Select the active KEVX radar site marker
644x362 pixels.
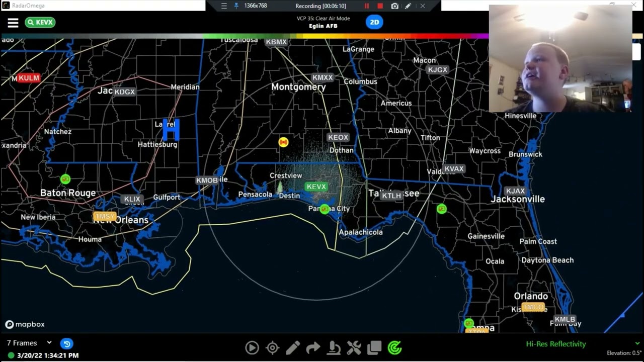[x=316, y=187]
